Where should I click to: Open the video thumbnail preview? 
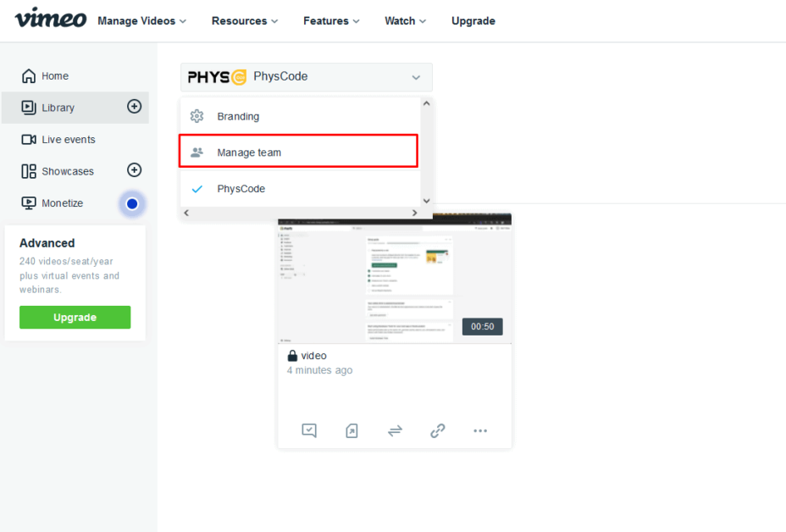[x=395, y=280]
